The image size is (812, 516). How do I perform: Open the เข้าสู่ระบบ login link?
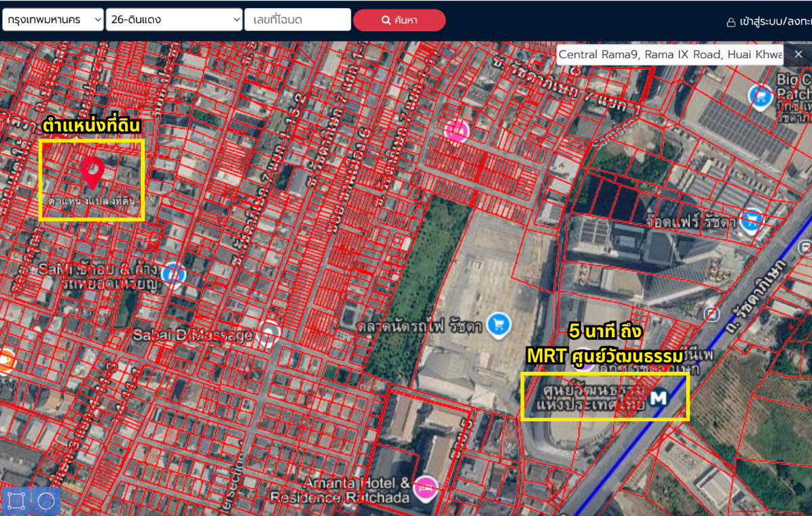tap(769, 21)
